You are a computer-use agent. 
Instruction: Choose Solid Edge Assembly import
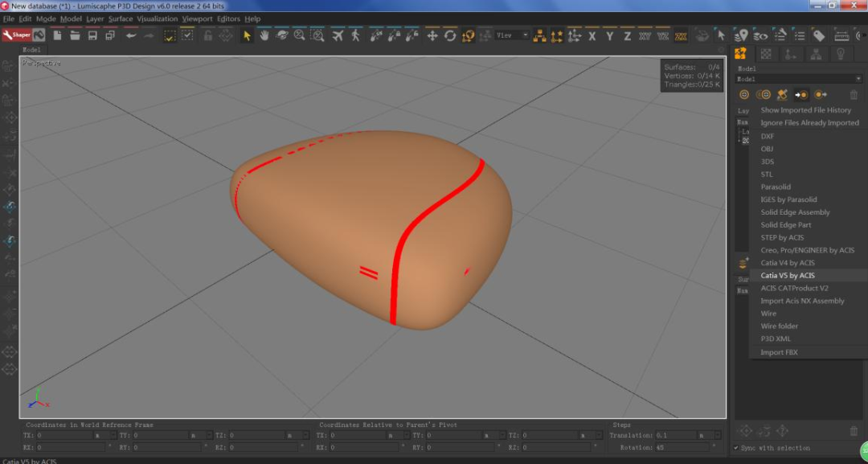click(x=795, y=212)
